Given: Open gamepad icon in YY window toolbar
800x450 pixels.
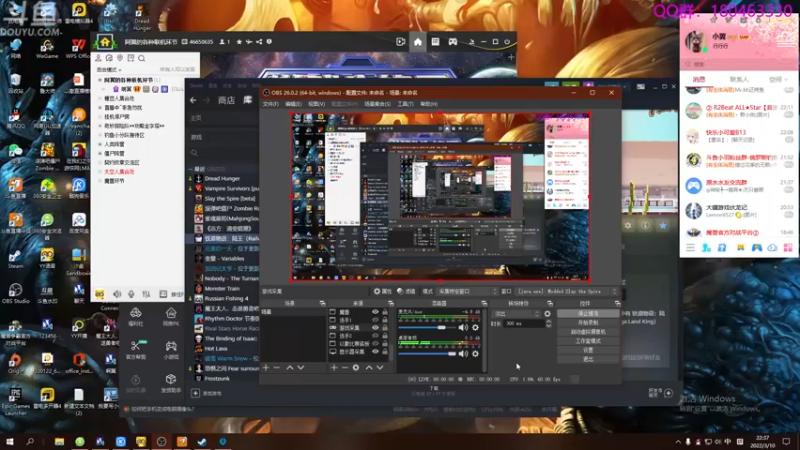Looking at the screenshot, I should [453, 42].
